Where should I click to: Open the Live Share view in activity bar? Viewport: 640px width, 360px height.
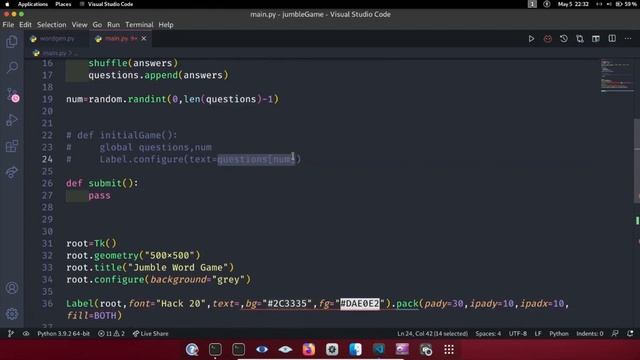[x=12, y=172]
